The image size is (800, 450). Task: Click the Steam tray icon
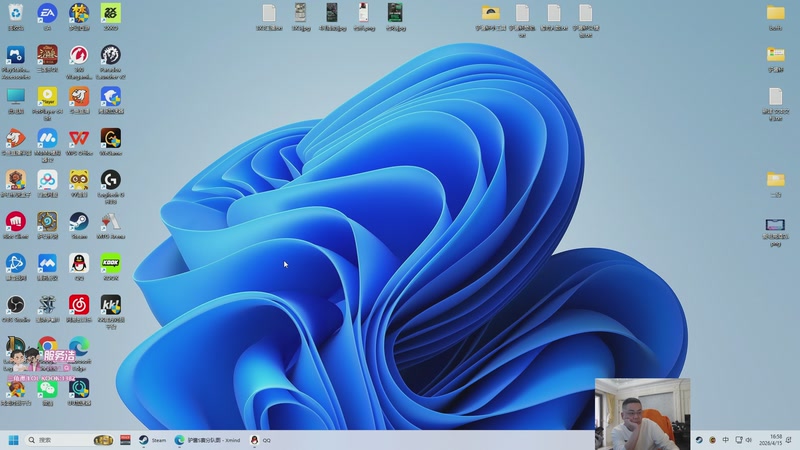point(699,440)
